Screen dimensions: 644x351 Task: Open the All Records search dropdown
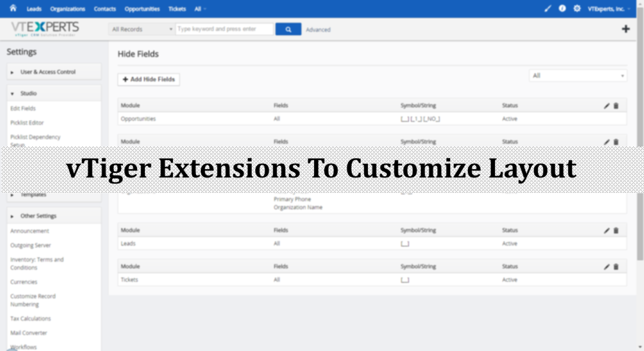pos(142,30)
